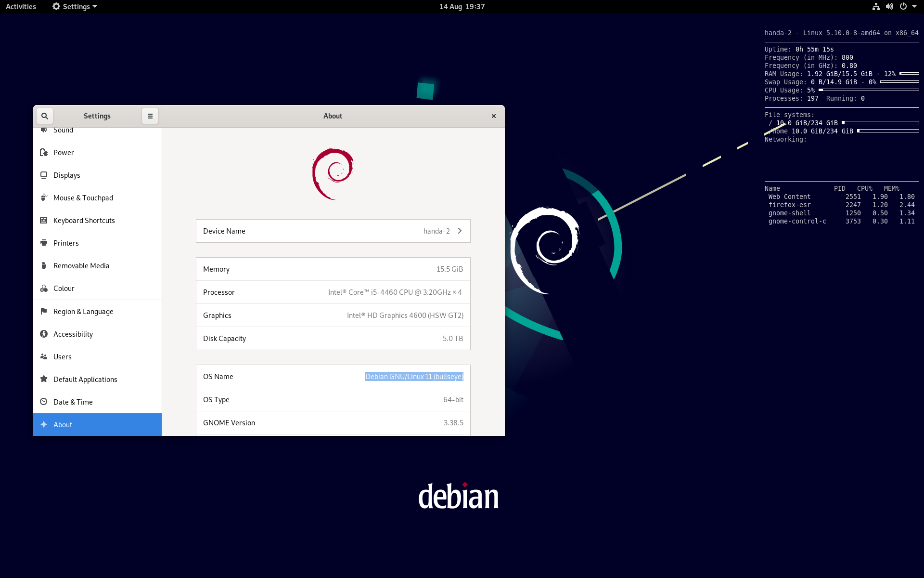This screenshot has width=924, height=578.
Task: Click the debian wordmark on wallpaper
Action: (x=459, y=496)
